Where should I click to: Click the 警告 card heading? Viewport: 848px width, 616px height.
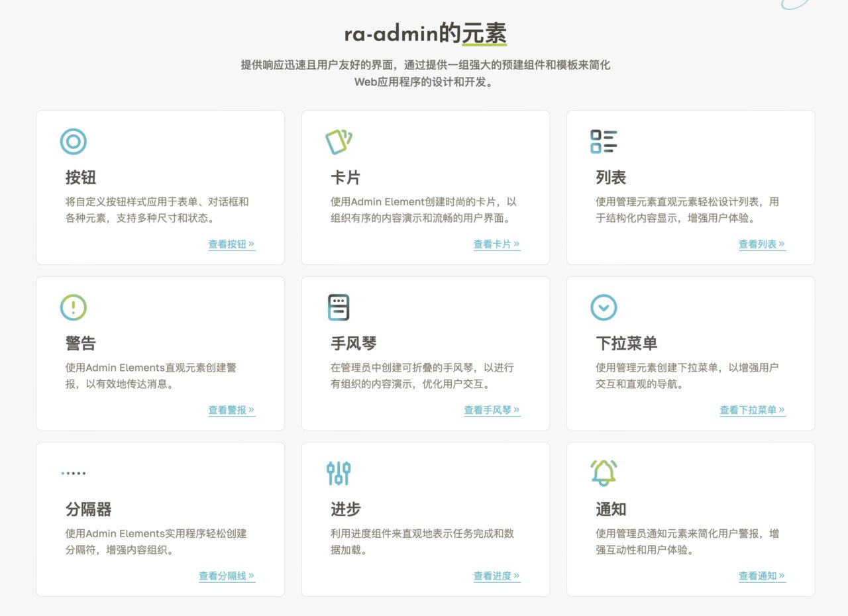click(81, 343)
